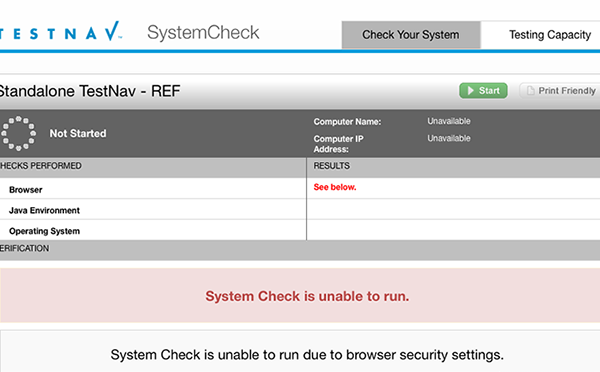
Task: Open the Check Your System tab
Action: point(411,35)
